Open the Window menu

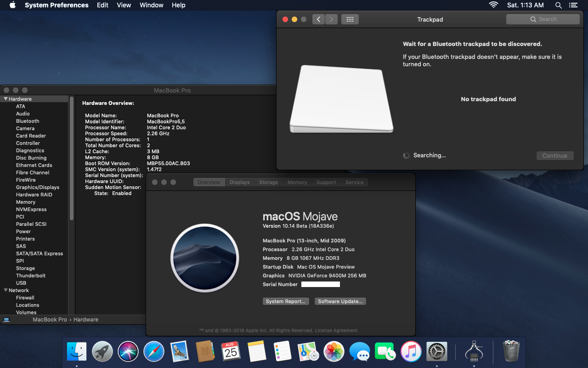[151, 5]
